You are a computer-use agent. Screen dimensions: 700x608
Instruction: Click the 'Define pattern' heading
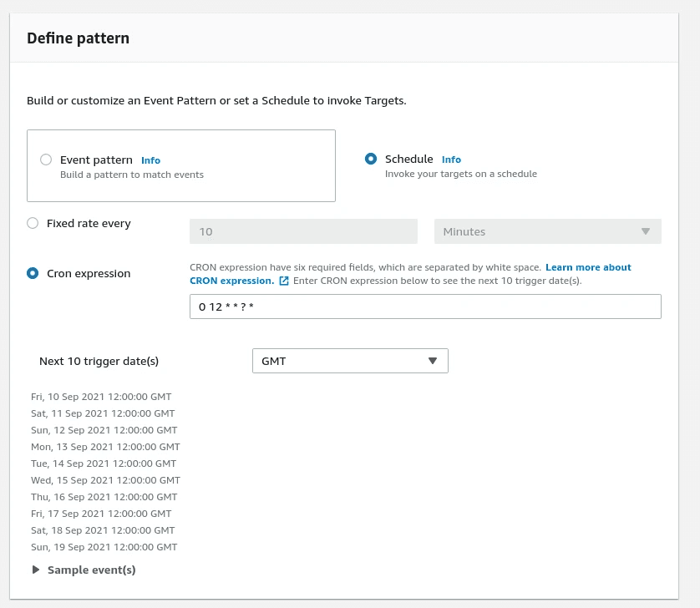tap(79, 38)
